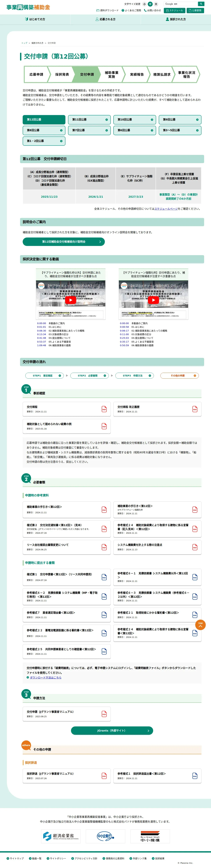Open the 資料ダウンロード header link
The image size is (211, 868).
tap(108, 10)
